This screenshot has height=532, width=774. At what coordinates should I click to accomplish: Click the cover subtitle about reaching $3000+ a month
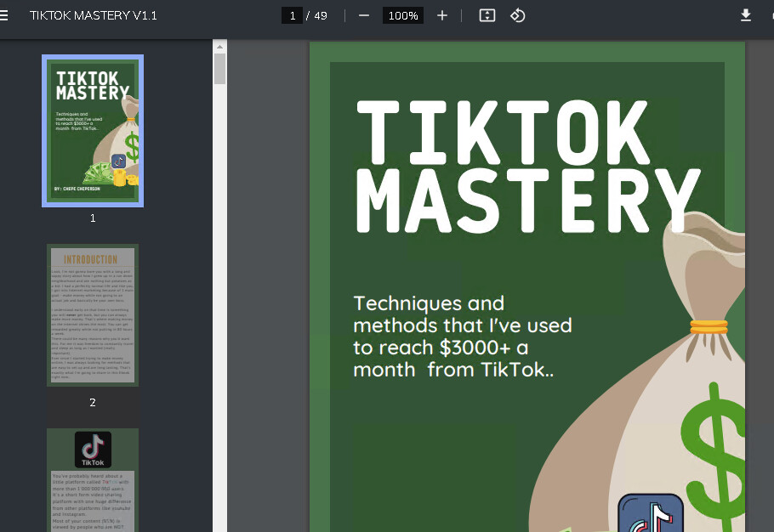coord(463,337)
